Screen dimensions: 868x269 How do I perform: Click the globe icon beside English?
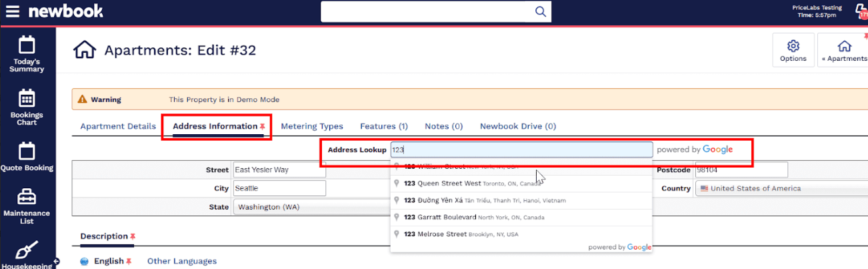(85, 262)
